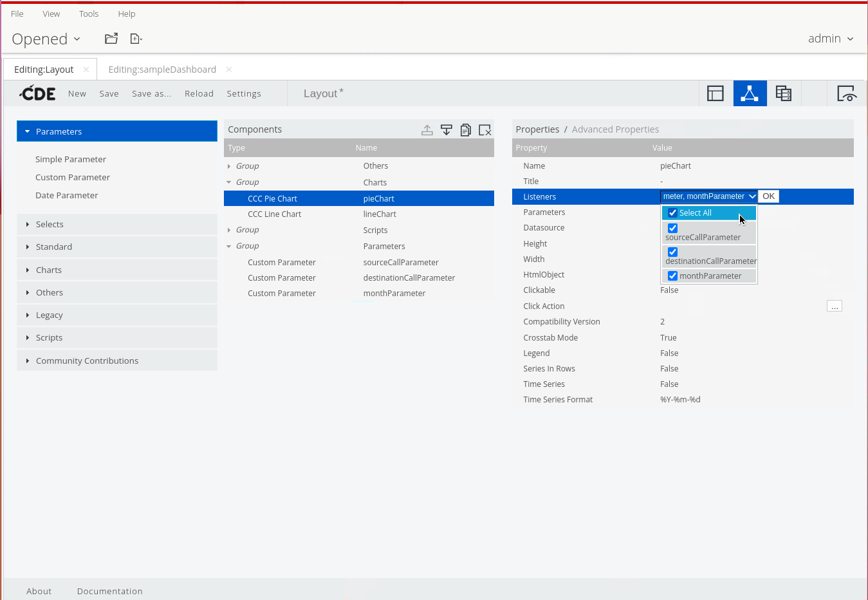Click the Components panel network icon

[750, 93]
